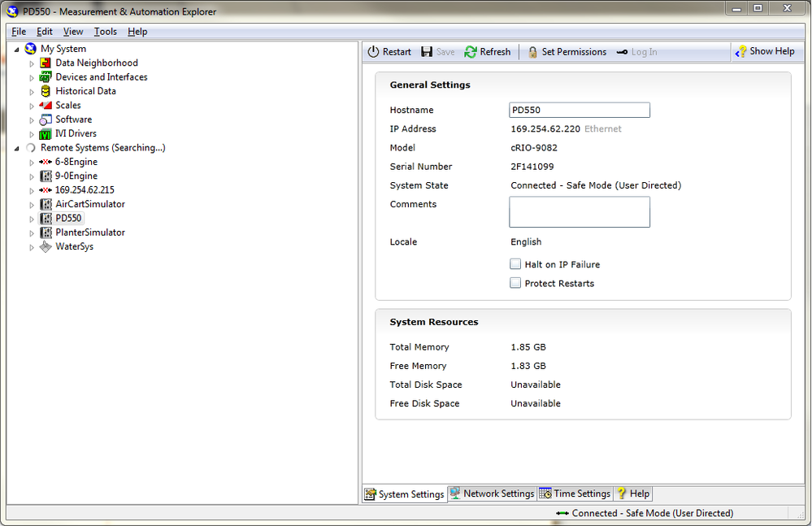The height and width of the screenshot is (526, 812).
Task: Select the Software icon in the tree
Action: coord(46,119)
